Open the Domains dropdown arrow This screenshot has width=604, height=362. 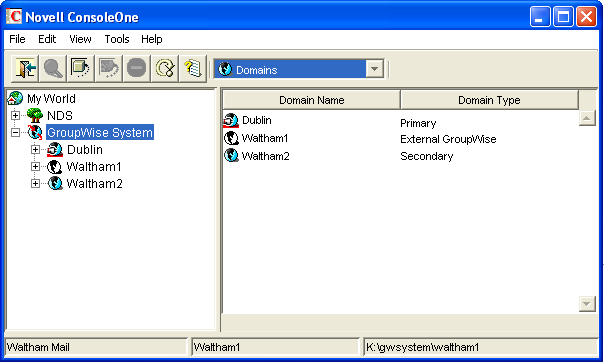pos(374,69)
